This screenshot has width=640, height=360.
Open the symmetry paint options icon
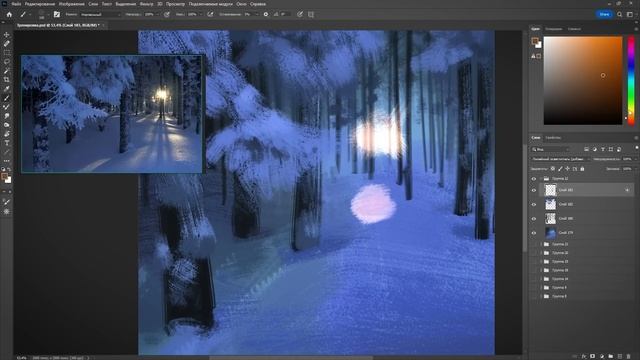tap(311, 14)
